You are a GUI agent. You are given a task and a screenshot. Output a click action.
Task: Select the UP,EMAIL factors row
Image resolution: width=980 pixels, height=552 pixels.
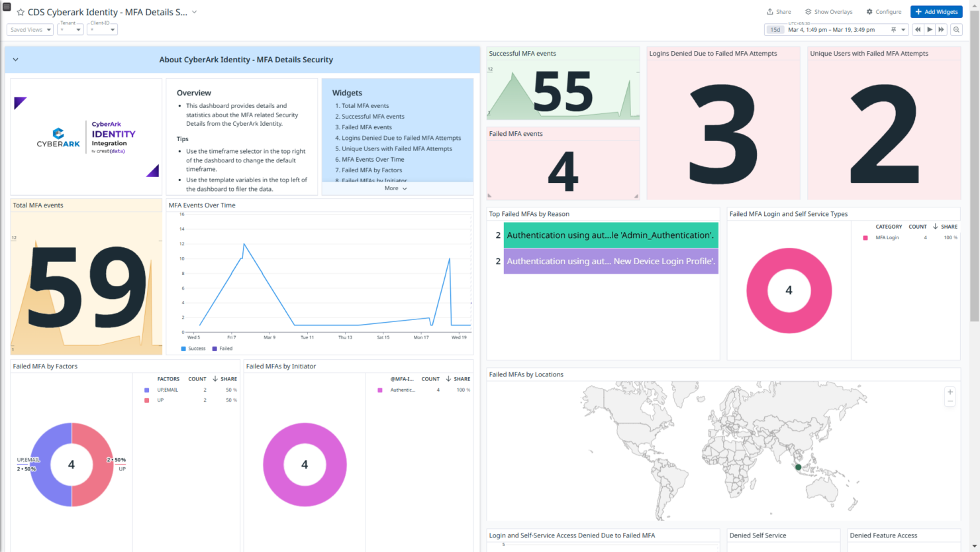tap(190, 390)
